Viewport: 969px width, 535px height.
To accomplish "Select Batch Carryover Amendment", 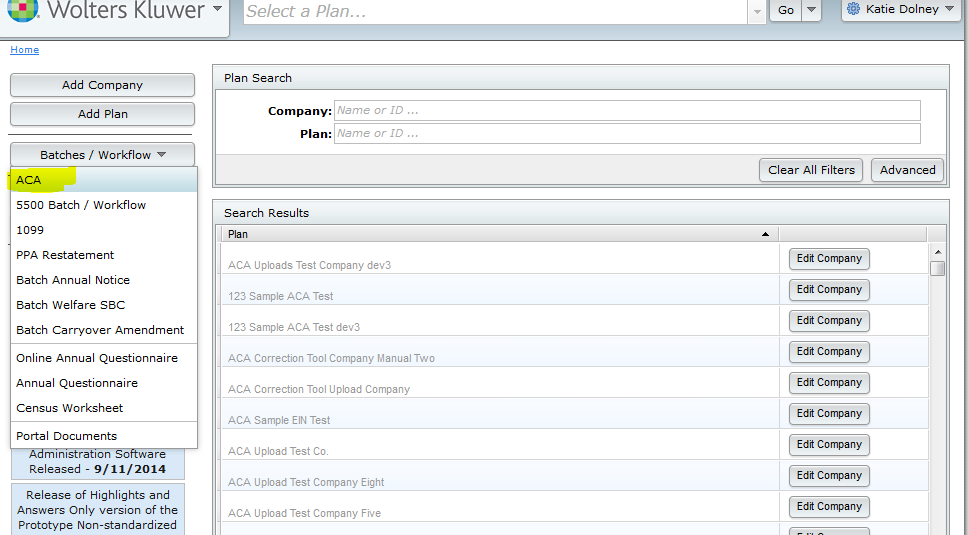I will pyautogui.click(x=104, y=330).
